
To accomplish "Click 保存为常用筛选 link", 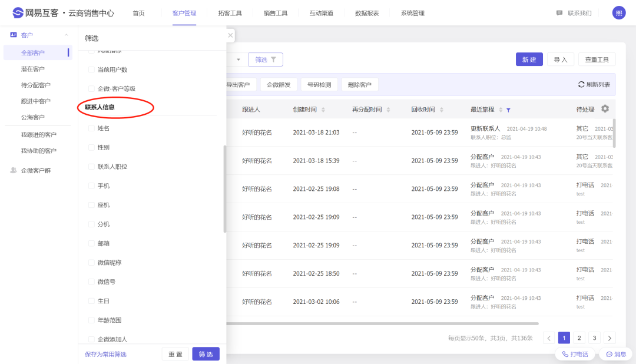I will 105,354.
